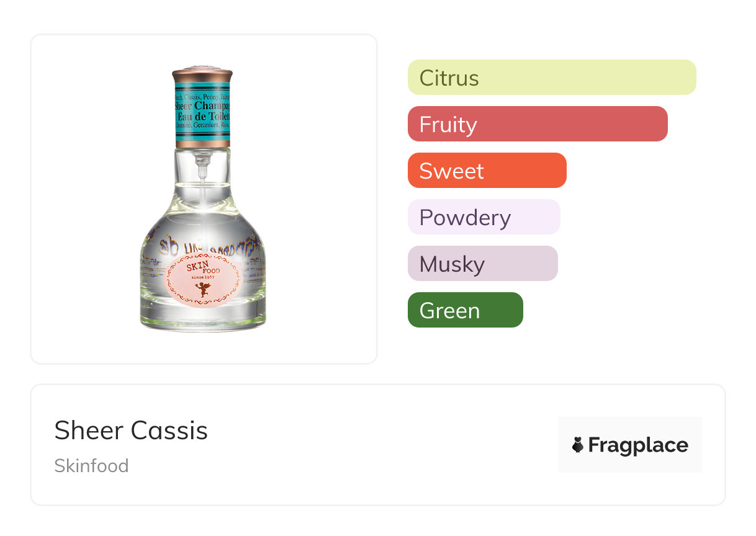Image resolution: width=756 pixels, height=536 pixels.
Task: Click the "since 1957" text on the bottle label
Action: click(202, 276)
